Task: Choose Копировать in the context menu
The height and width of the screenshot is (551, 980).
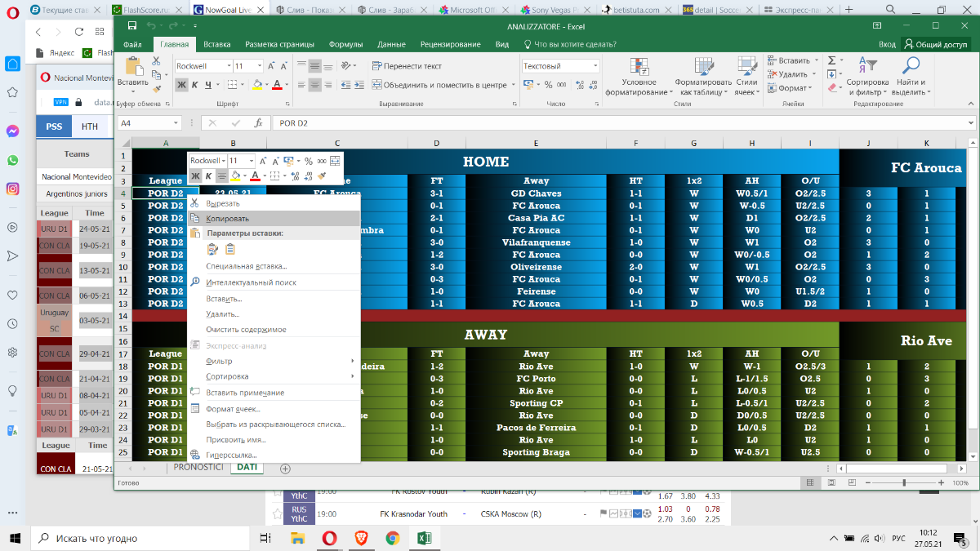Action: point(228,218)
